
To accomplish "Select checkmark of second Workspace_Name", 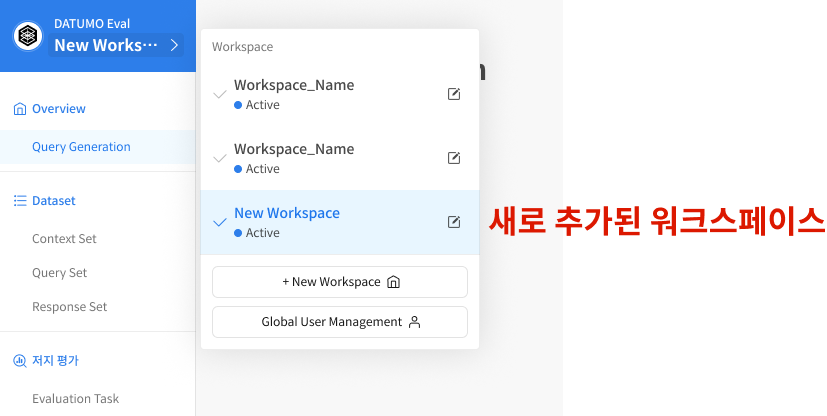I will click(x=220, y=159).
